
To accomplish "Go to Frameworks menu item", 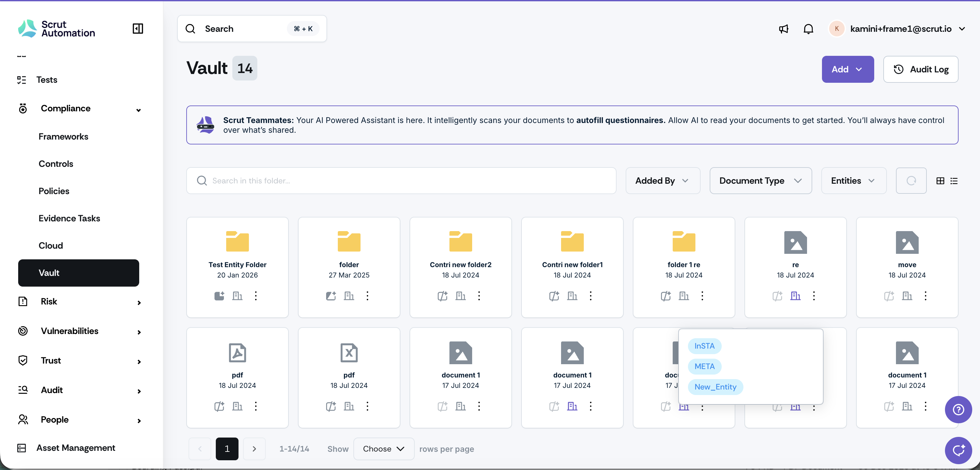I will pyautogui.click(x=63, y=137).
